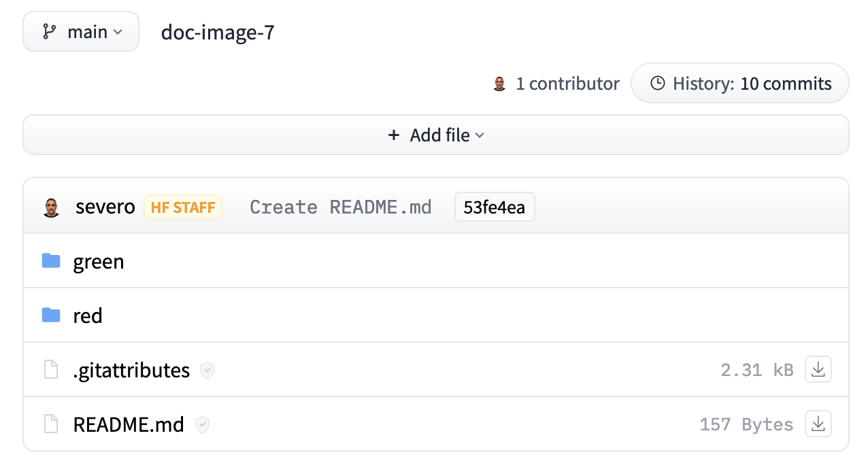Viewport: 868px width, 461px height.
Task: Expand the Add file dropdown
Action: point(436,135)
